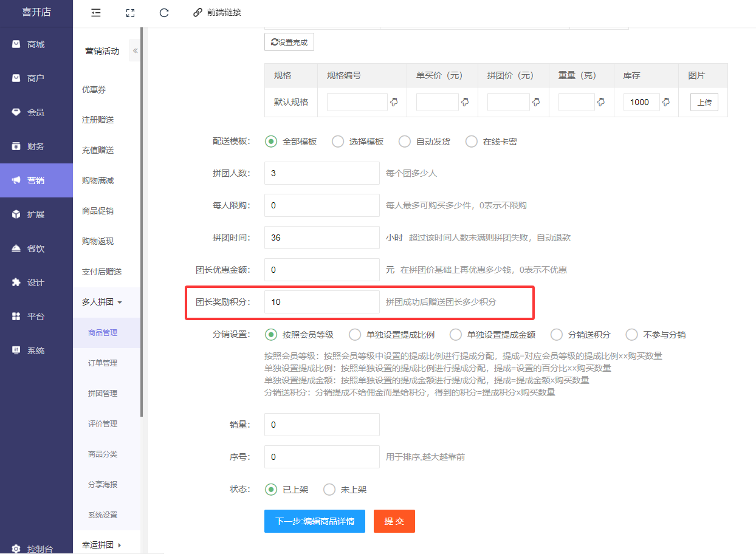Click the fullscreen toggle icon in top bar
The height and width of the screenshot is (554, 756).
click(x=129, y=12)
